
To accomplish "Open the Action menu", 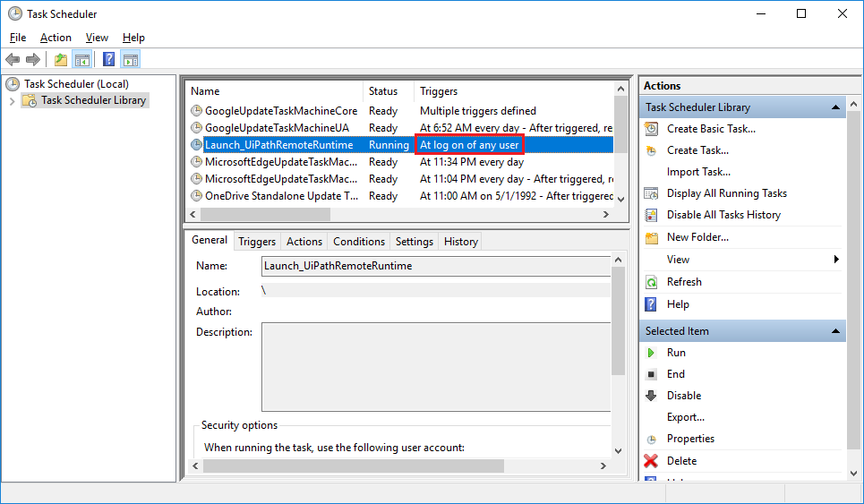I will [x=56, y=38].
